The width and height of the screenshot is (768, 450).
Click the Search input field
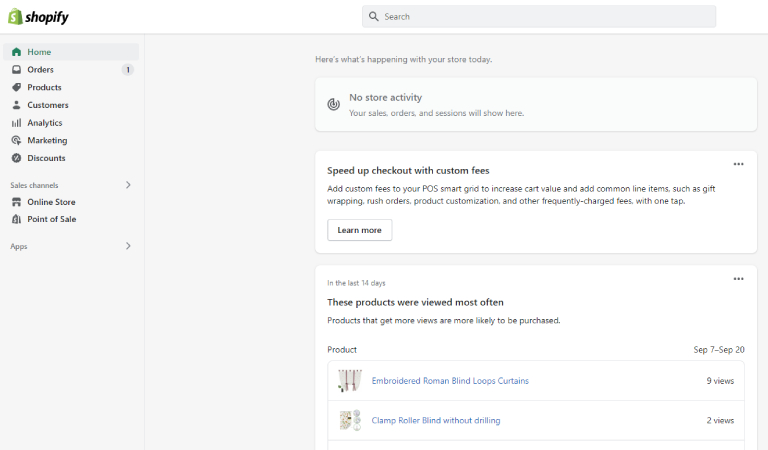pos(539,17)
